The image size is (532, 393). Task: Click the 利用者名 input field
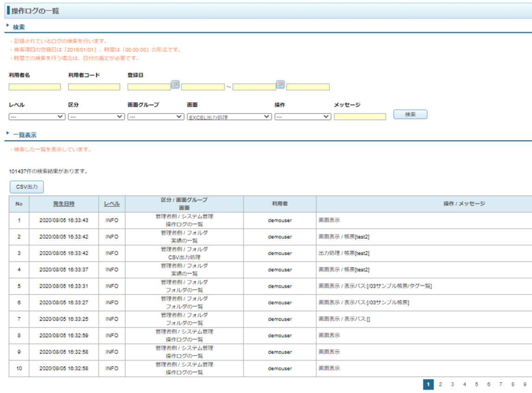pos(35,87)
